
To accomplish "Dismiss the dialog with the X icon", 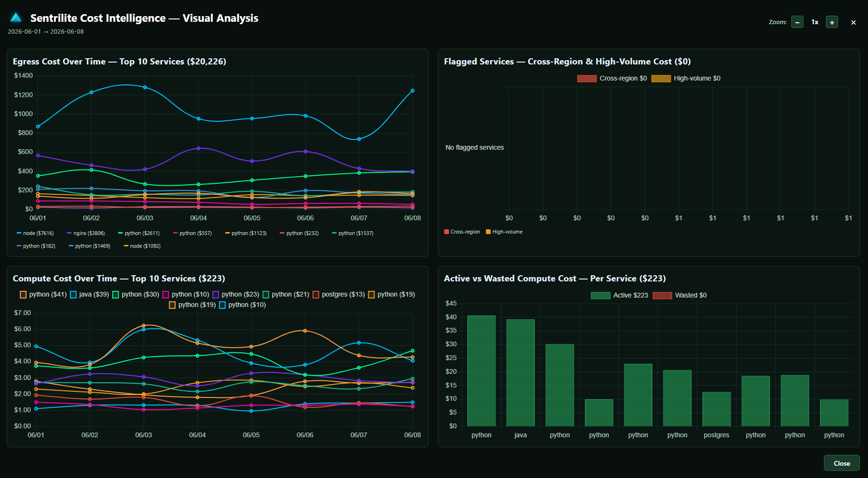I will (x=853, y=22).
